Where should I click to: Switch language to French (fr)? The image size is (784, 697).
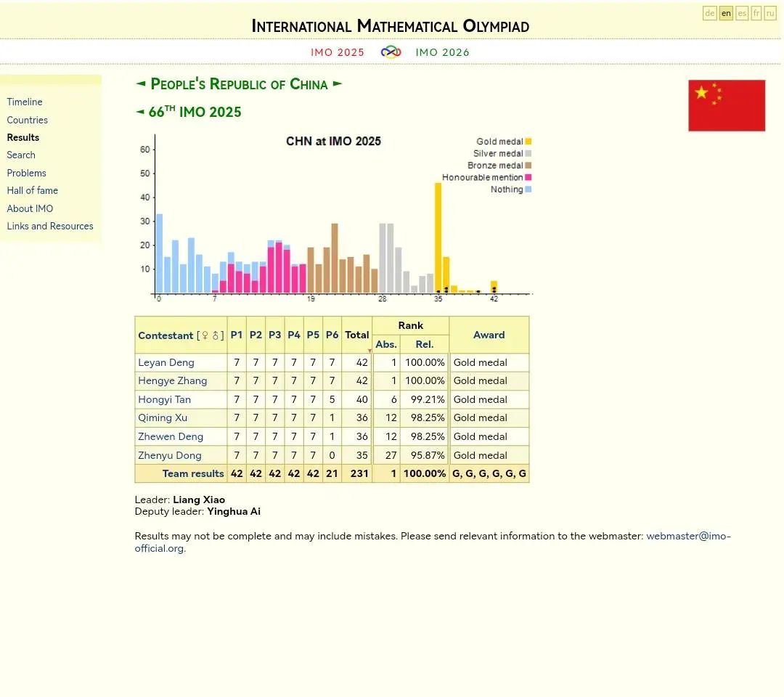tap(756, 13)
